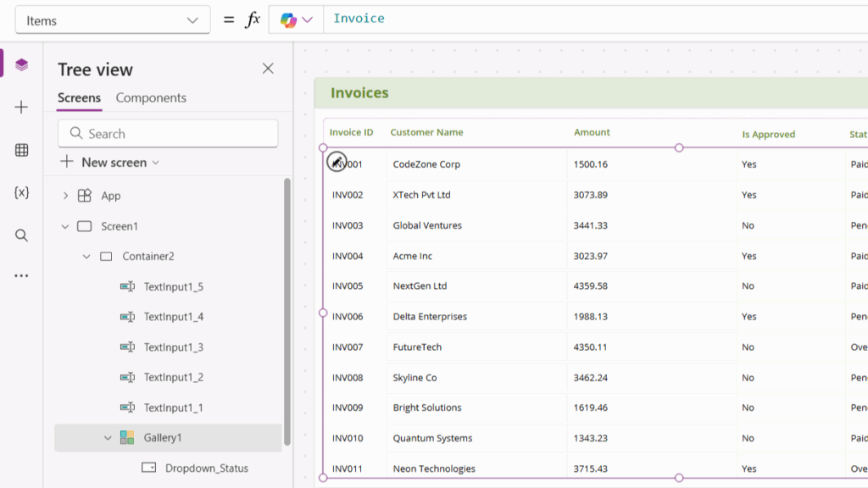Open the Copilot dropdown chevron
The width and height of the screenshot is (868, 488).
pyautogui.click(x=307, y=20)
